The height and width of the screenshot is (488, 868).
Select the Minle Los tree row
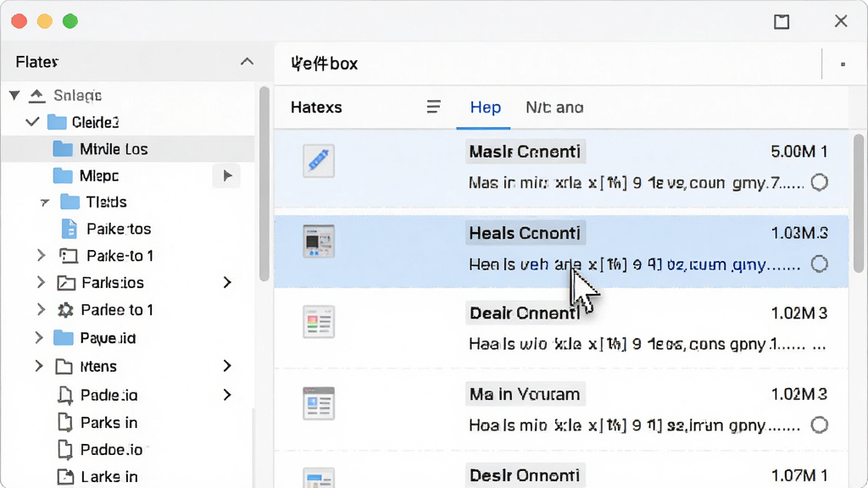point(127,149)
